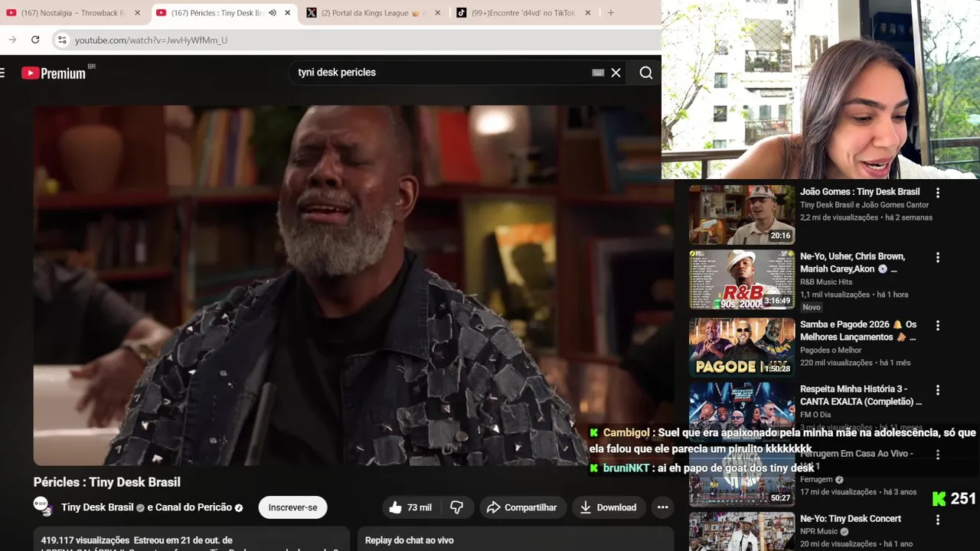Click the Tiny Desk Brasil channel avatar
The height and width of the screenshot is (551, 980).
pyautogui.click(x=43, y=507)
